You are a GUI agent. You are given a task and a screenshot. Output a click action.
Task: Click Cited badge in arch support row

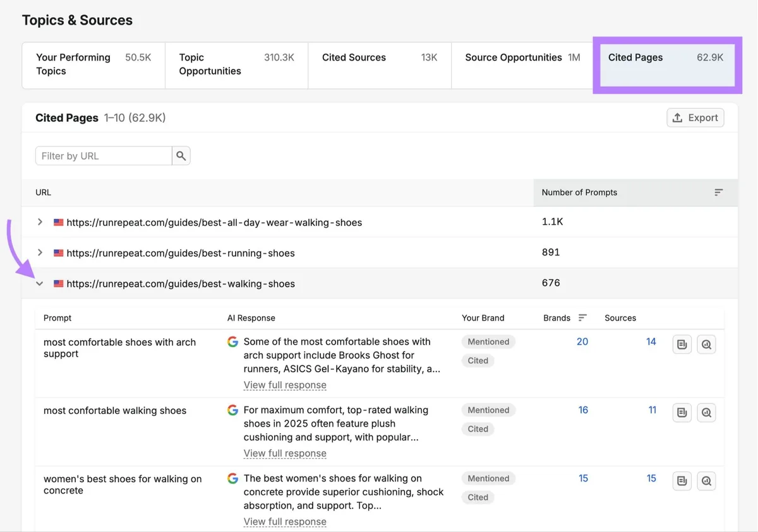click(x=478, y=360)
